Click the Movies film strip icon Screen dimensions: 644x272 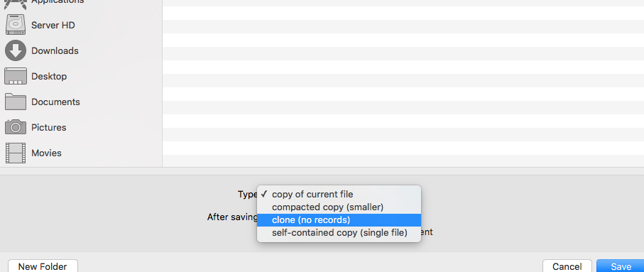click(16, 153)
